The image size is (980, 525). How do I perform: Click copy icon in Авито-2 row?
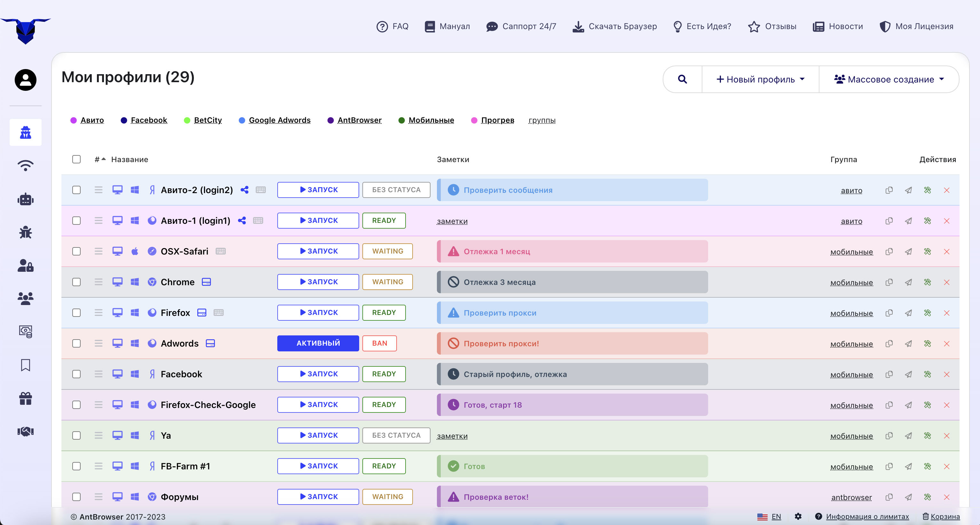click(889, 190)
